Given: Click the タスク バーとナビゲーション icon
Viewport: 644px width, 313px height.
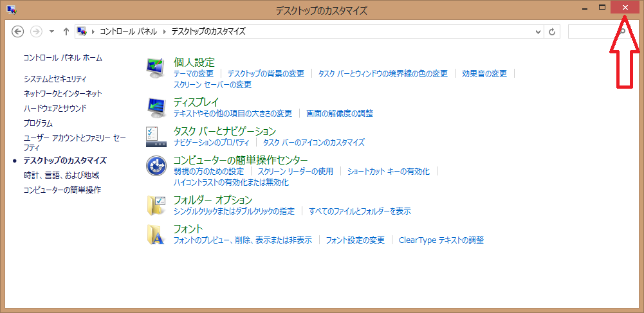Looking at the screenshot, I should coord(154,136).
